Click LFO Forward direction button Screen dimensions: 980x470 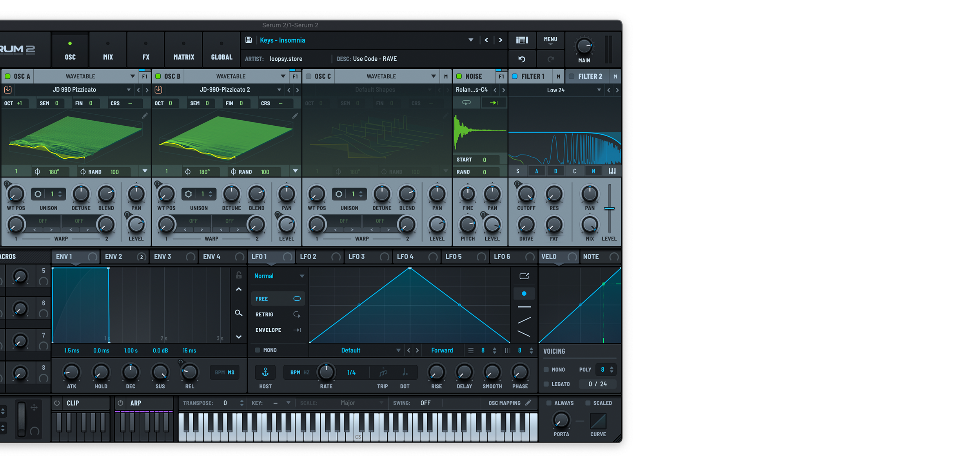pyautogui.click(x=442, y=351)
